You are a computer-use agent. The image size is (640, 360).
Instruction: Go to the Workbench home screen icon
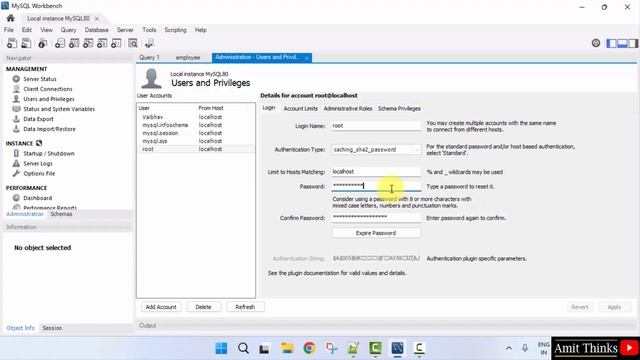pyautogui.click(x=11, y=18)
